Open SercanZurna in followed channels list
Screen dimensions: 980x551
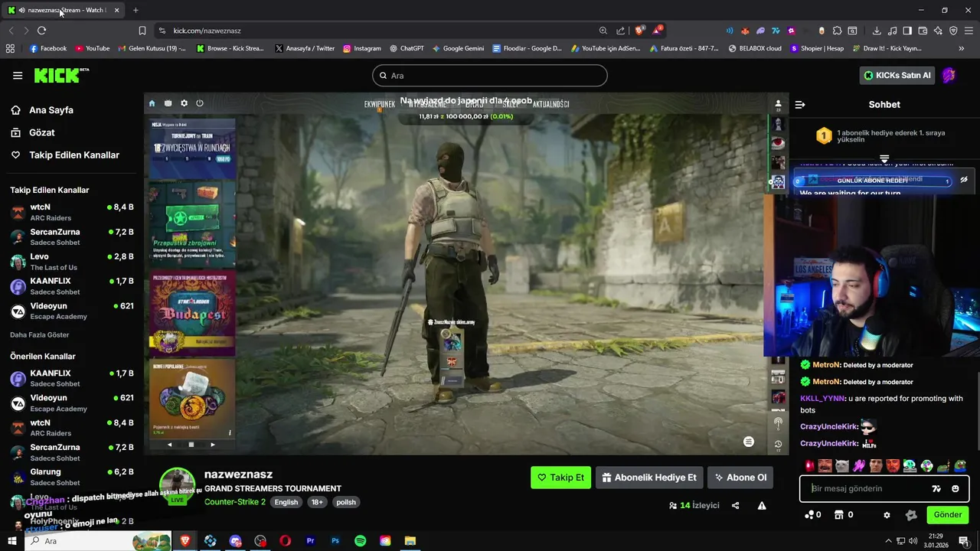pos(72,236)
